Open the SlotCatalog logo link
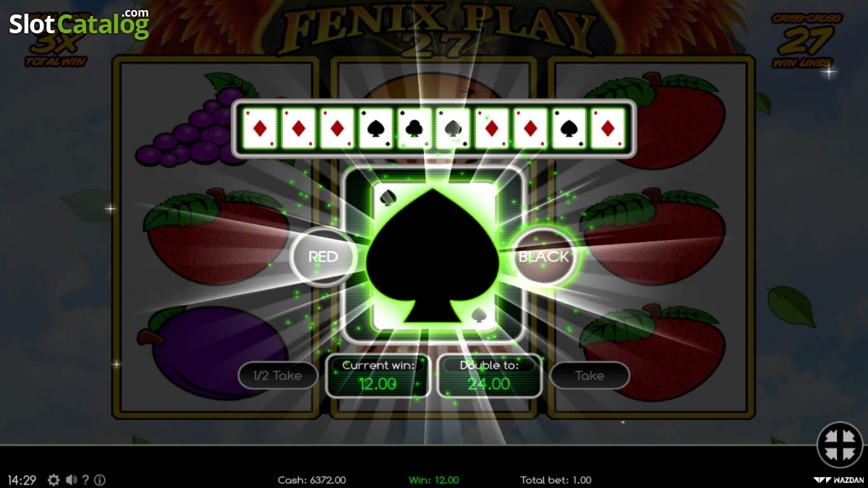This screenshot has height=488, width=868. 79,23
